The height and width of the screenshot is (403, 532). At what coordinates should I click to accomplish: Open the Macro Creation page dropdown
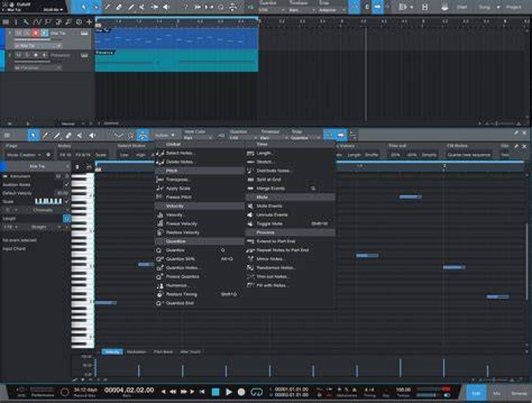coord(24,155)
